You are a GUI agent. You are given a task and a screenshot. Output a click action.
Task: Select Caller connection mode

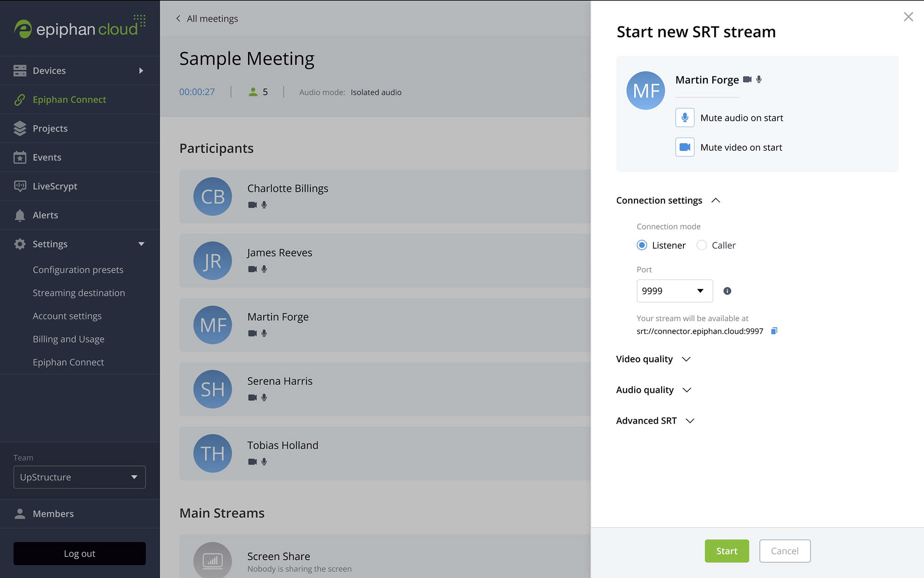[702, 245]
